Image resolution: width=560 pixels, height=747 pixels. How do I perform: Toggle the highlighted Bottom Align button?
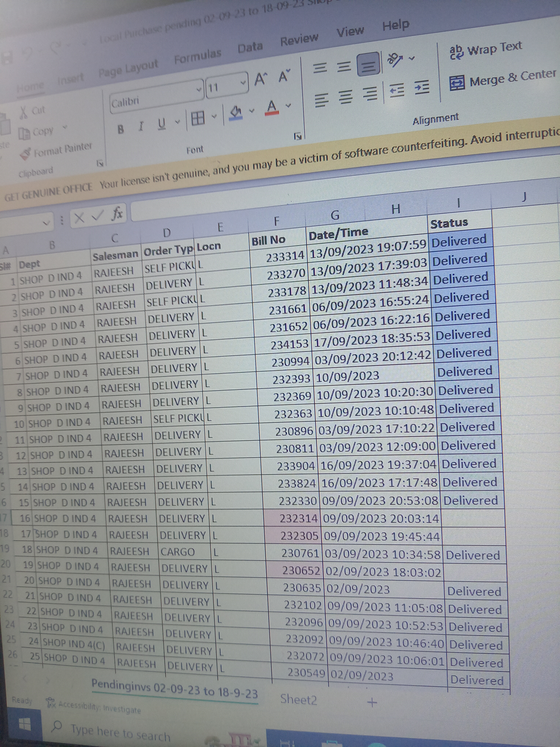369,64
